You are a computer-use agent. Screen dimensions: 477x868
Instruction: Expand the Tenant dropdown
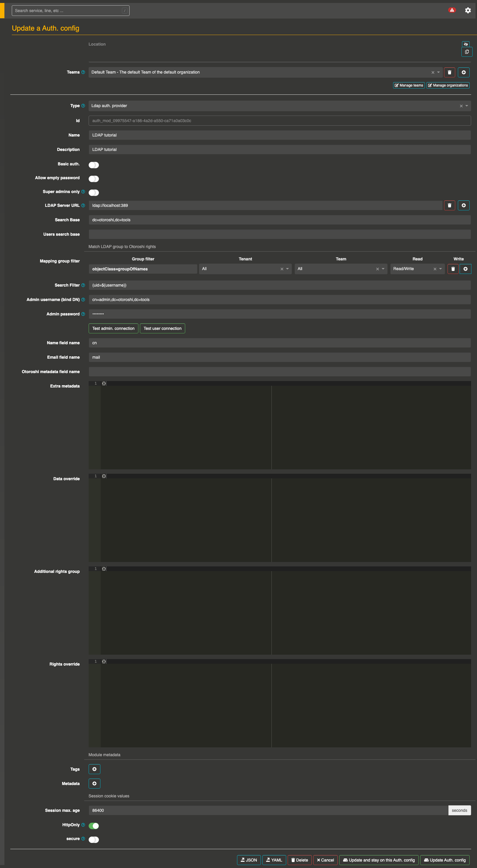287,269
